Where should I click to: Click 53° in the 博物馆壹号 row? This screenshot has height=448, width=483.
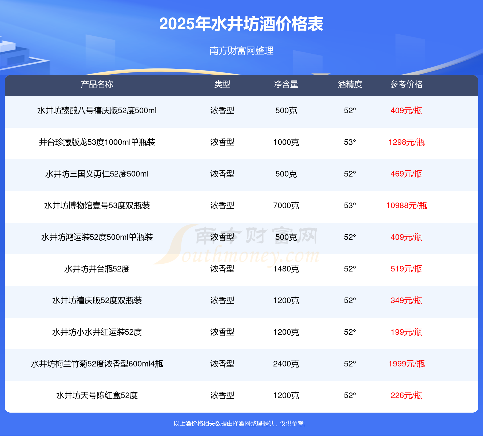coord(350,205)
